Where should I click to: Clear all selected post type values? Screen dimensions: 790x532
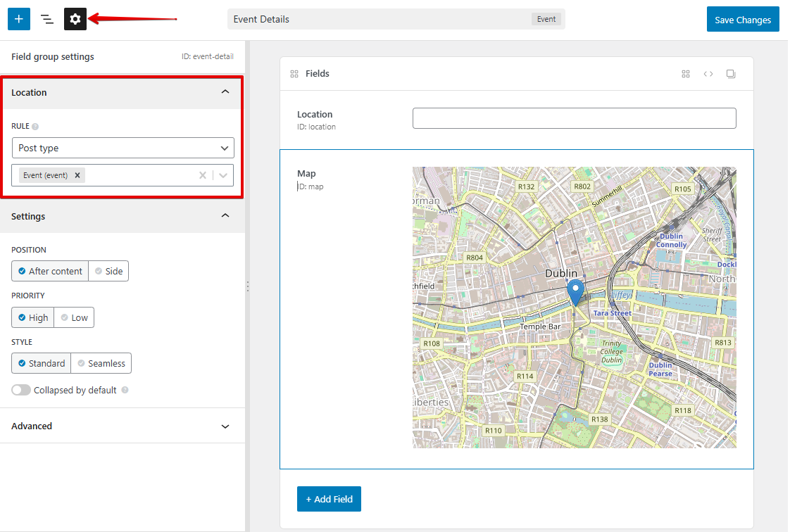[x=203, y=175]
